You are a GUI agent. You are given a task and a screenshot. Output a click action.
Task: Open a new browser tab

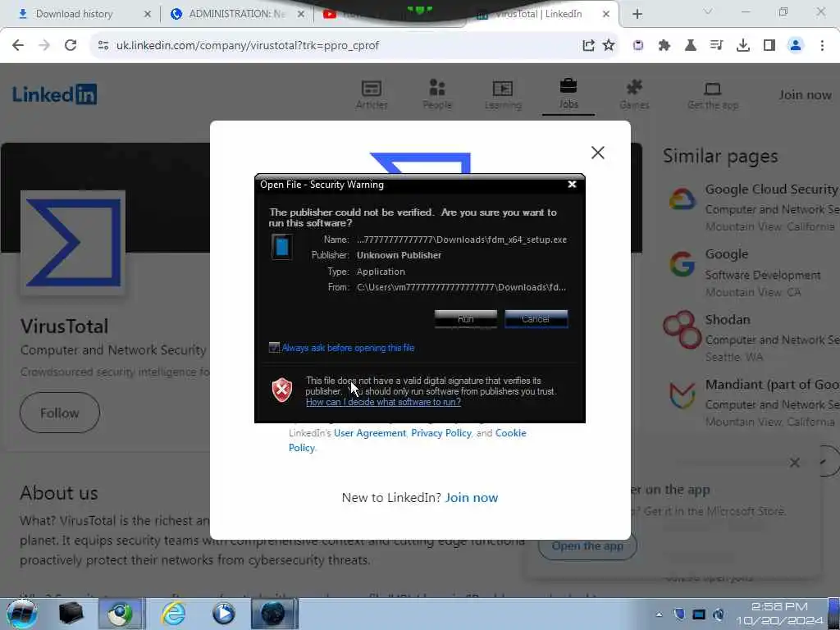[637, 15]
